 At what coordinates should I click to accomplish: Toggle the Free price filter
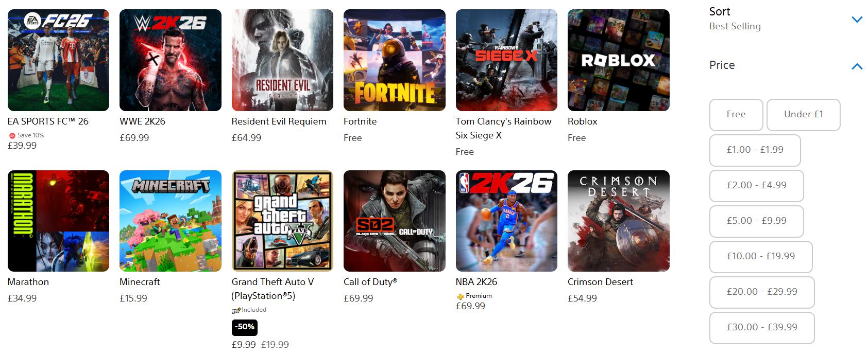(x=736, y=115)
